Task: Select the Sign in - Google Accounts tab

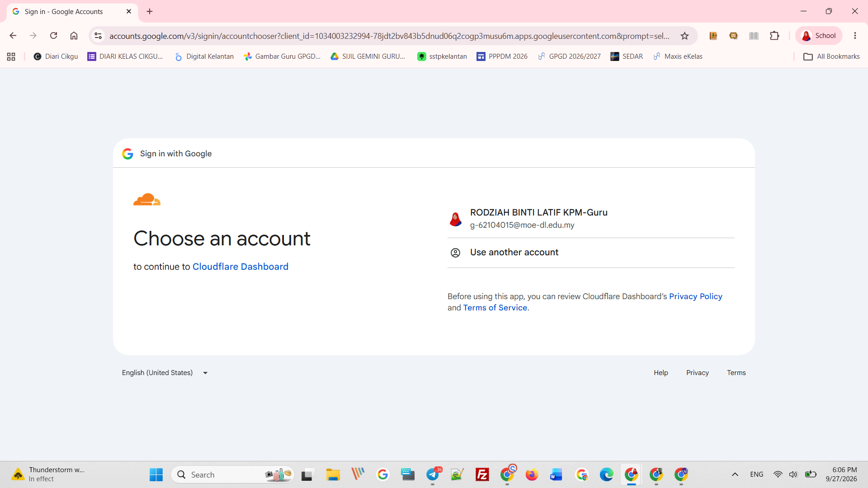Action: coord(72,12)
